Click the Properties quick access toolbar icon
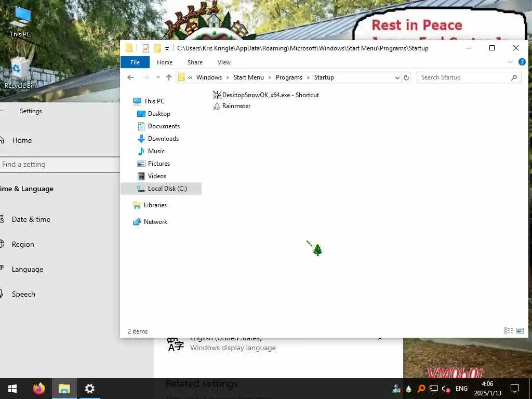The height and width of the screenshot is (399, 532). (x=146, y=48)
